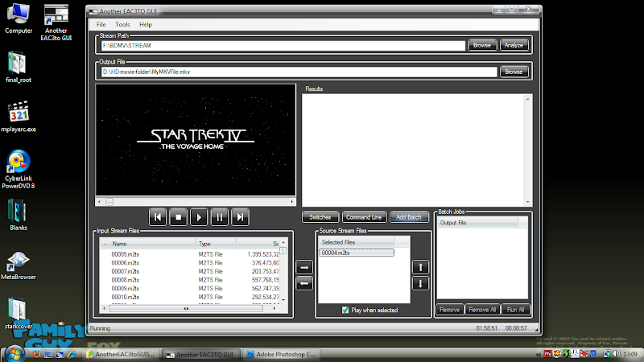Image resolution: width=644 pixels, height=362 pixels.
Task: Toggle Play when selected checkbox
Action: pyautogui.click(x=345, y=310)
